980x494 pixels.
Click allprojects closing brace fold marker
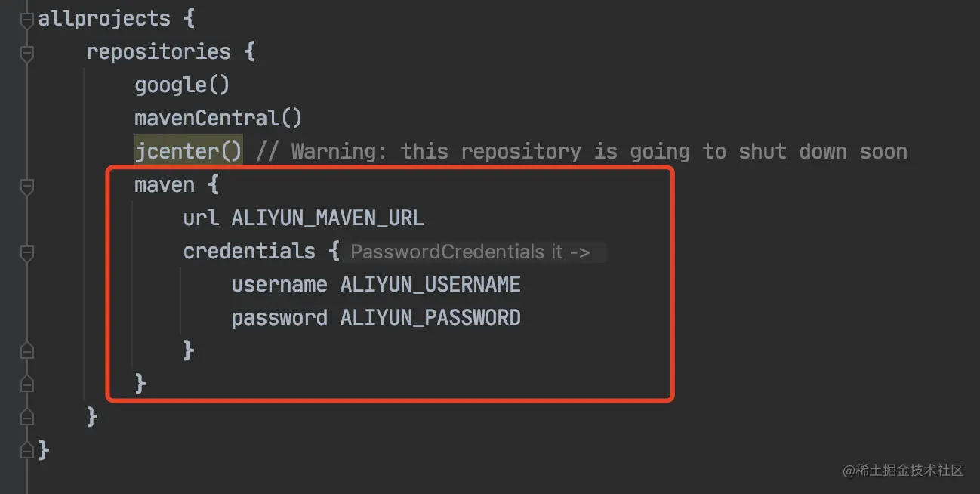(x=27, y=450)
